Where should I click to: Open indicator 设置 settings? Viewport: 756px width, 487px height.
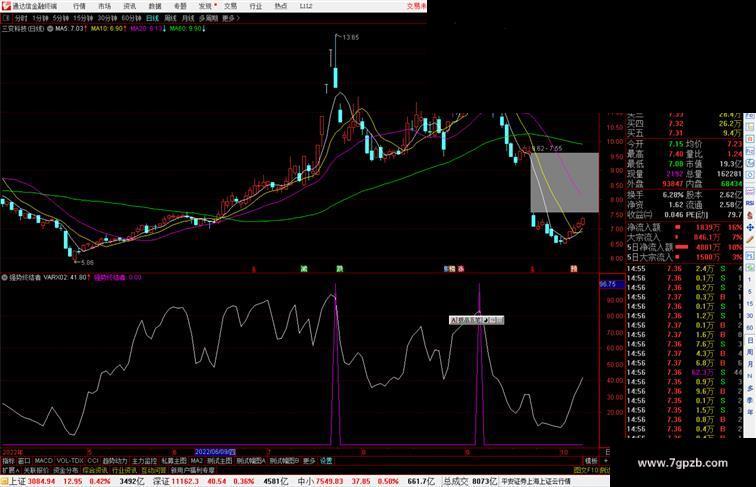pyautogui.click(x=326, y=461)
